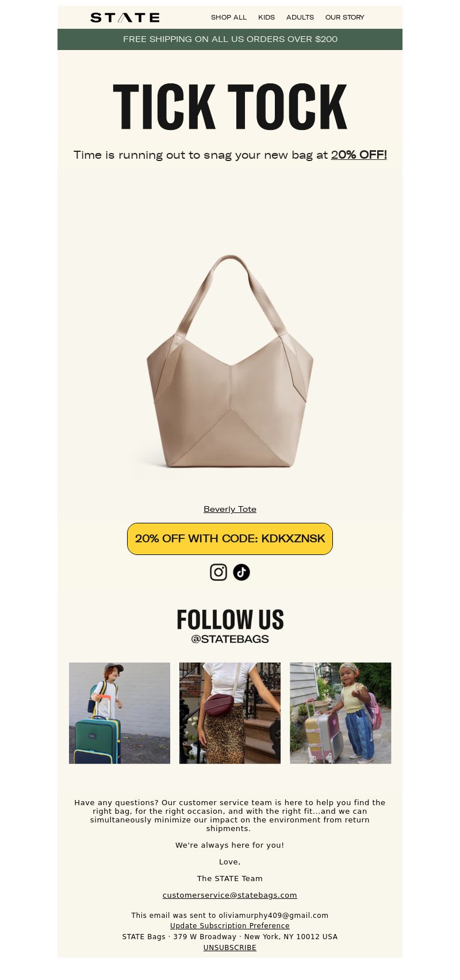
Task: Click the free shipping green banner
Action: (x=230, y=39)
